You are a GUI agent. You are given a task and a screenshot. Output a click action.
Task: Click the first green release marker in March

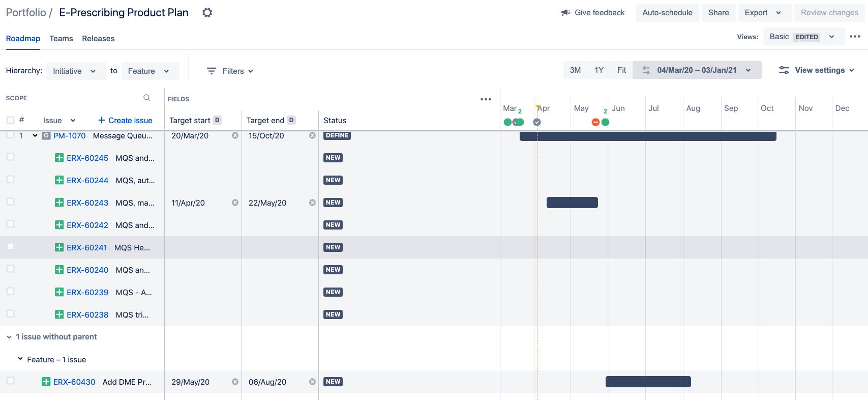click(x=507, y=122)
